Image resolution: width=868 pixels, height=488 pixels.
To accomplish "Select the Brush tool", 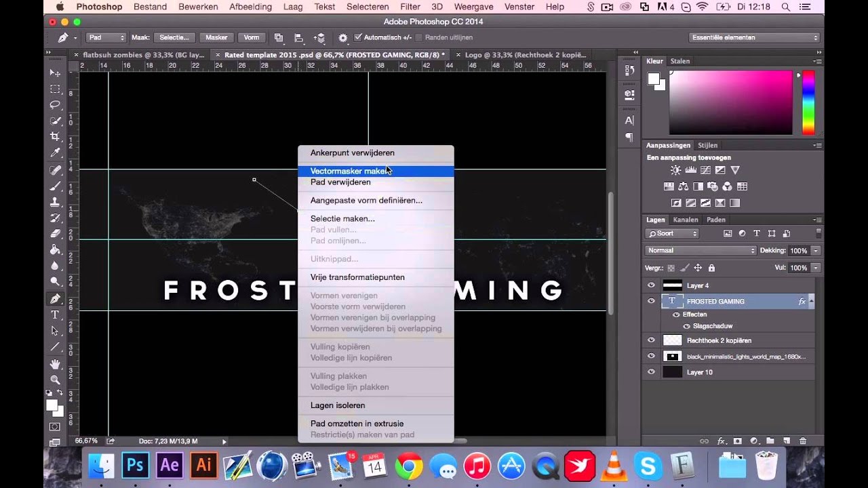I will pos(55,186).
